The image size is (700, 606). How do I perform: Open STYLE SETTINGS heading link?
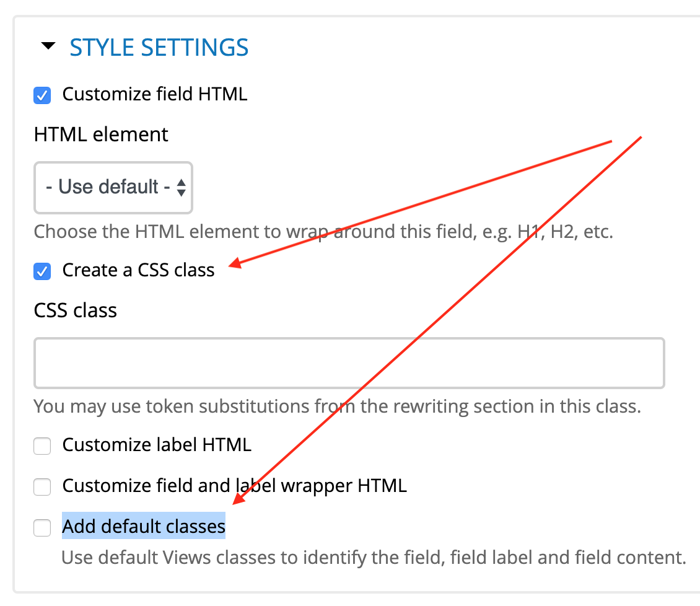tap(159, 47)
